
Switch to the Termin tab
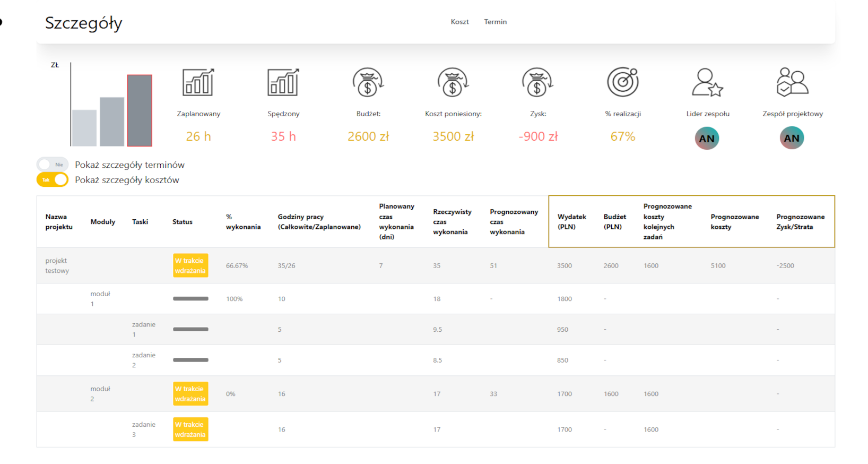point(496,22)
